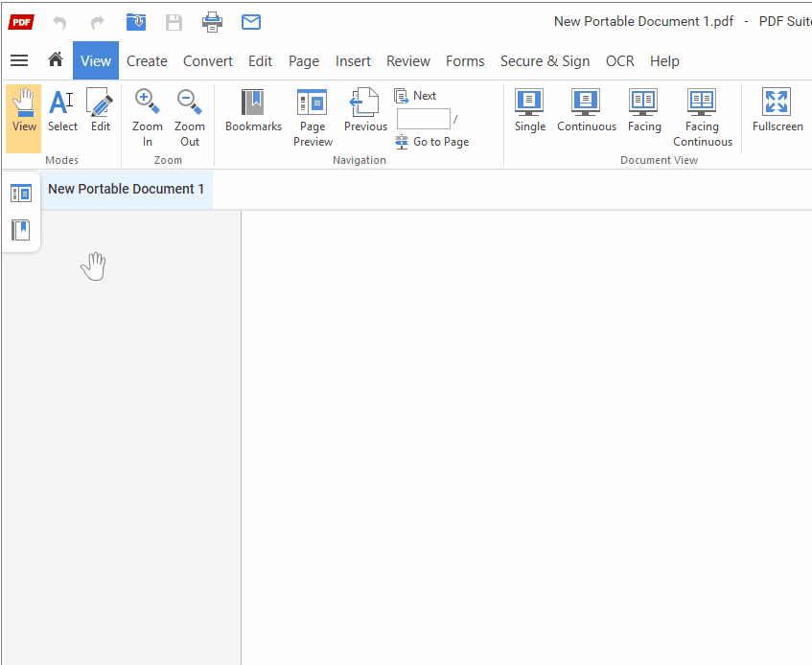Image resolution: width=812 pixels, height=665 pixels.
Task: Enter Fullscreen mode
Action: (x=777, y=111)
